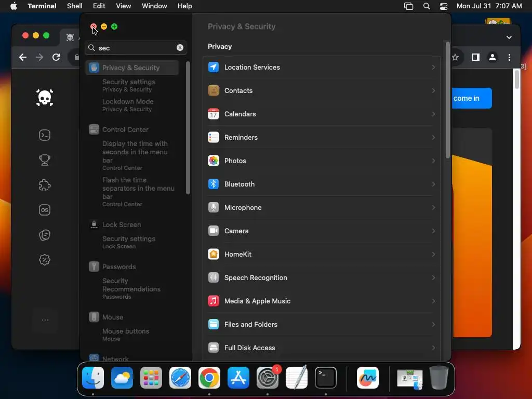Open the Shell menu

pos(75,6)
